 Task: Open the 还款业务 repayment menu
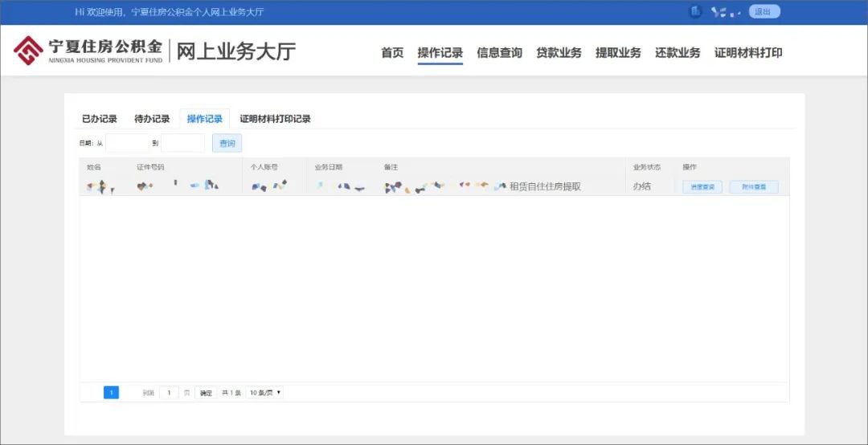[x=678, y=53]
